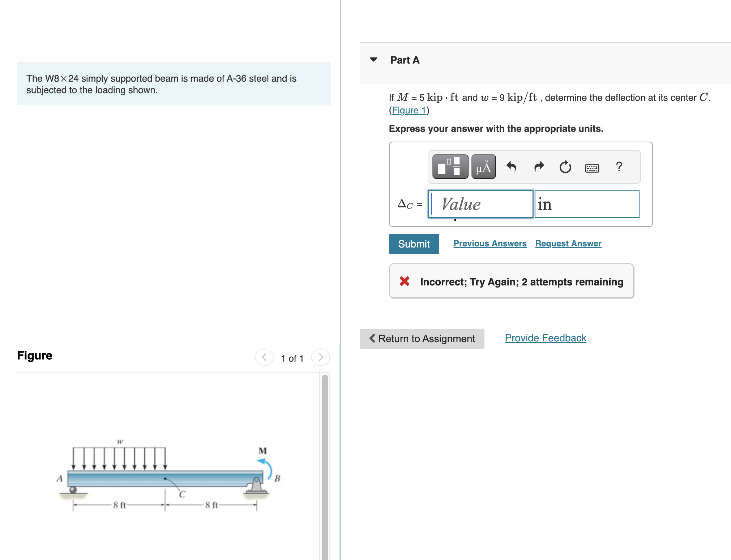Collapse the Part A section
Viewport: 731px width, 560px height.
pos(374,60)
